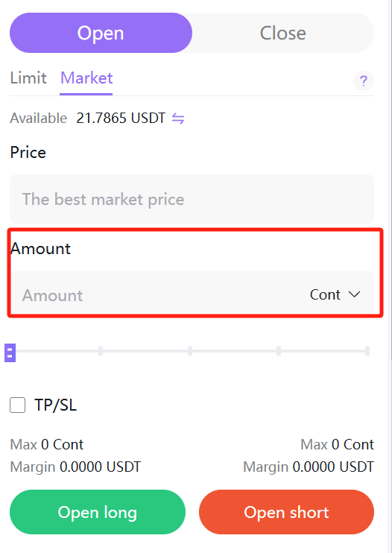Click the Open long button
Screen dimensions: 392x553
click(98, 512)
